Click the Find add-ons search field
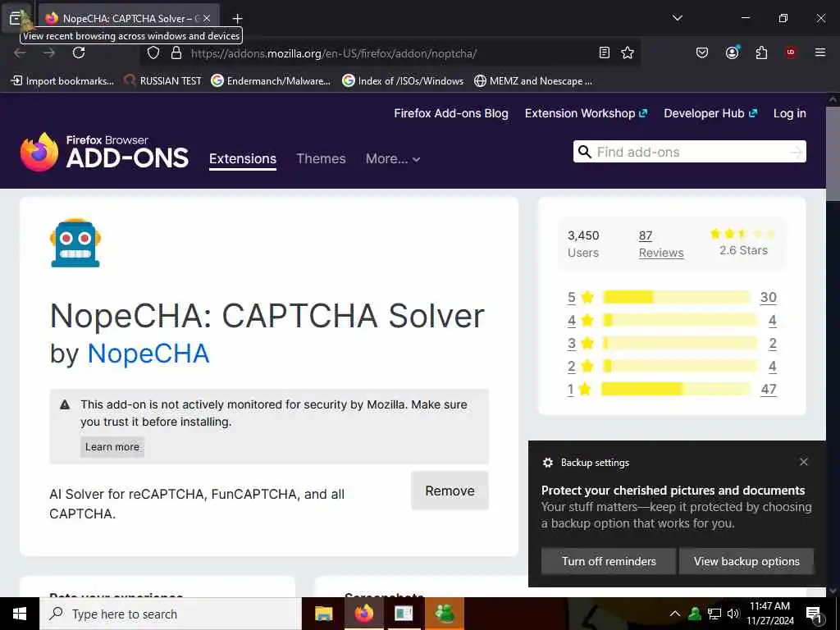840x630 pixels. coord(691,152)
